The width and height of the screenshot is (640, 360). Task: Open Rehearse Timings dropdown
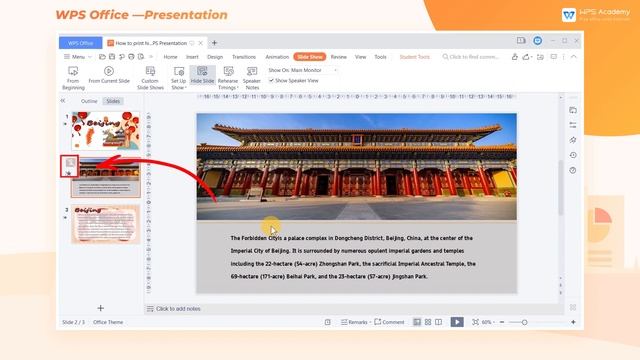228,77
